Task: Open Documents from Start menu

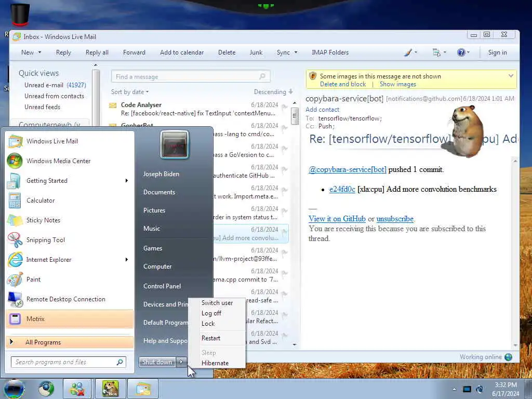Action: [x=159, y=192]
